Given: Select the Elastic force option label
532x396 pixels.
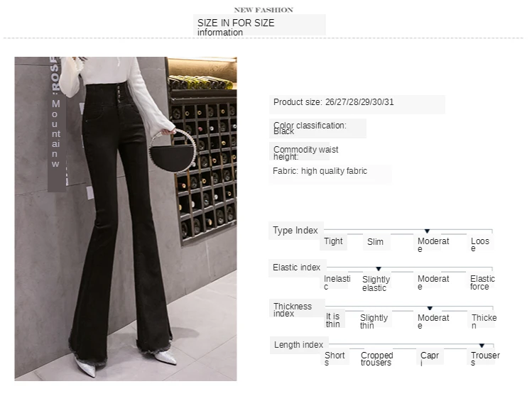Looking at the screenshot, I should point(482,282).
